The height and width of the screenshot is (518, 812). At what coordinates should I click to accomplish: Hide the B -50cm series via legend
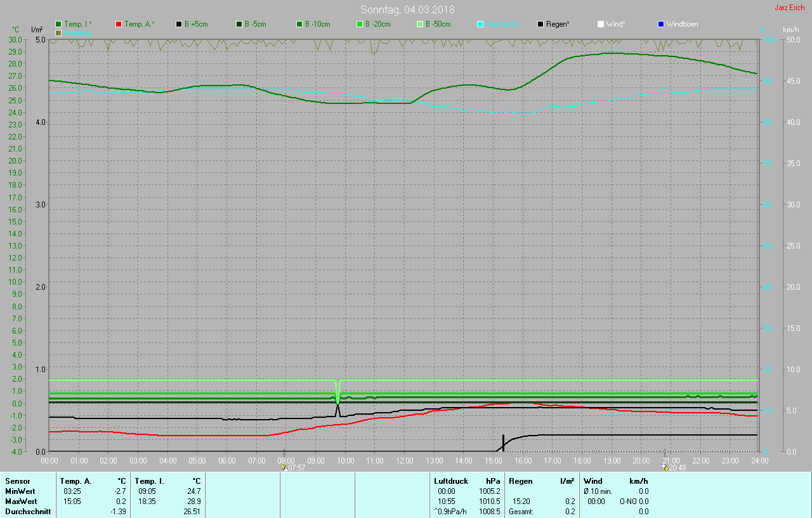tap(420, 24)
